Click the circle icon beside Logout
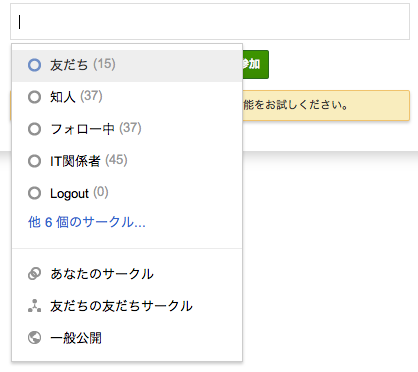This screenshot has height=372, width=418. pyautogui.click(x=34, y=193)
